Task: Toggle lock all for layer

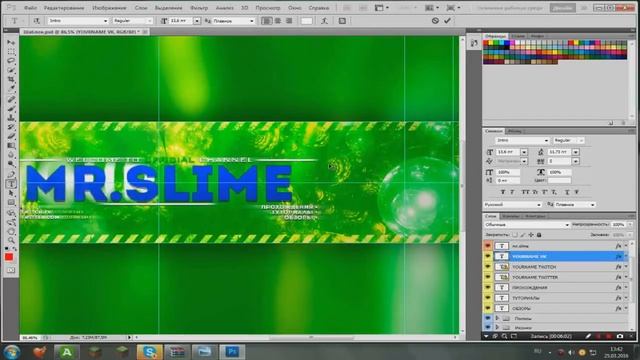Action: click(x=539, y=235)
